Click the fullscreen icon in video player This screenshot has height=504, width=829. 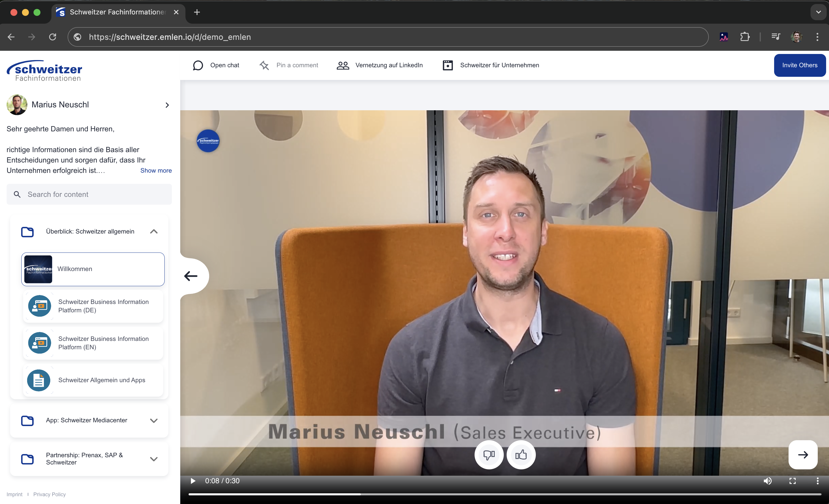pos(792,481)
